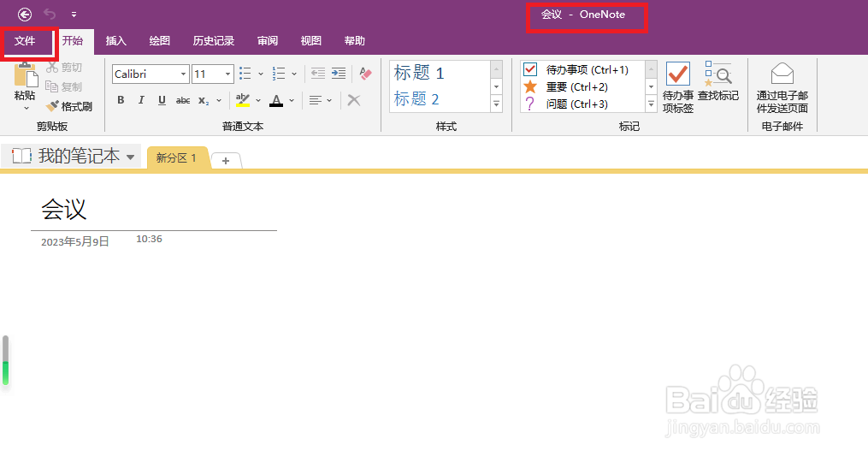Image resolution: width=868 pixels, height=457 pixels.
Task: Expand the full styles gallery
Action: point(497,104)
